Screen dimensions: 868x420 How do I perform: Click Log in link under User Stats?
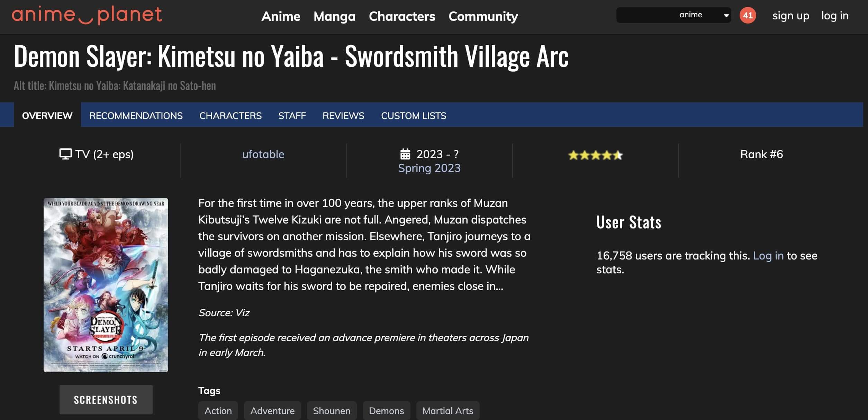[768, 256]
